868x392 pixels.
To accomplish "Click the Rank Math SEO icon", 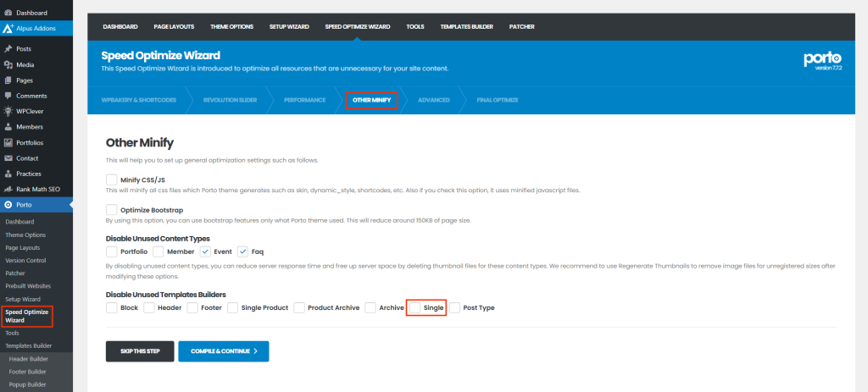I will click(x=8, y=189).
